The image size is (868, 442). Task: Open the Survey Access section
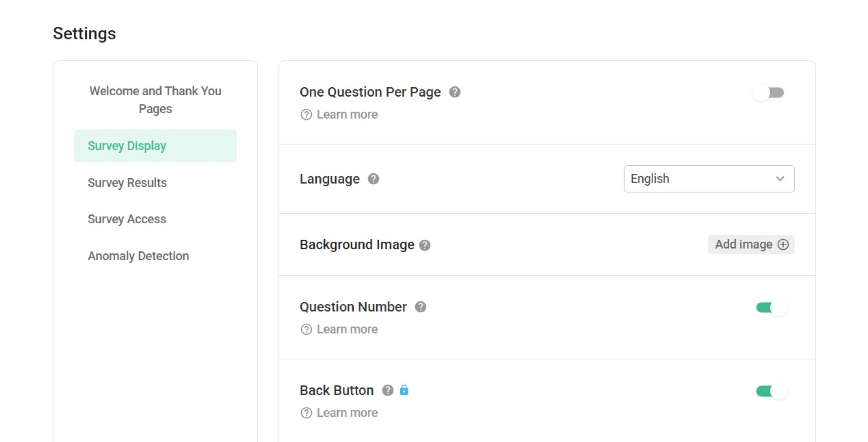click(x=127, y=219)
